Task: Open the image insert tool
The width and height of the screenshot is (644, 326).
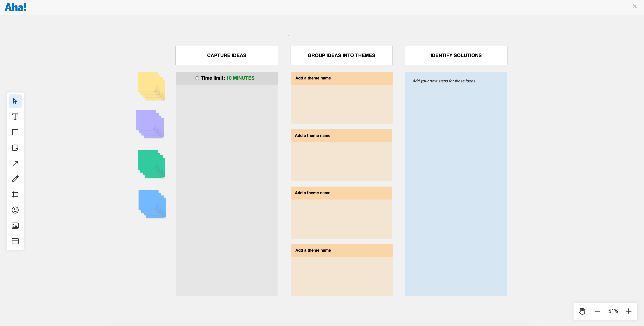Action: point(15,226)
